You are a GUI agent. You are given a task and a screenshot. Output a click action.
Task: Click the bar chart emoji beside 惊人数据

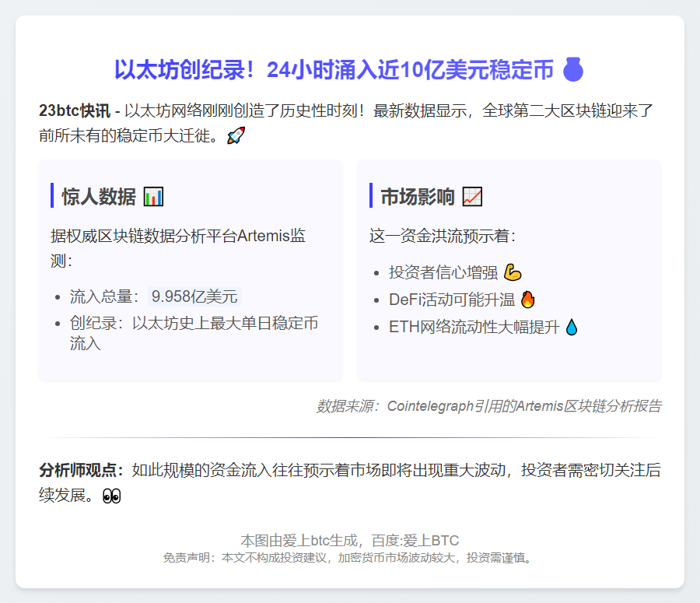click(153, 197)
